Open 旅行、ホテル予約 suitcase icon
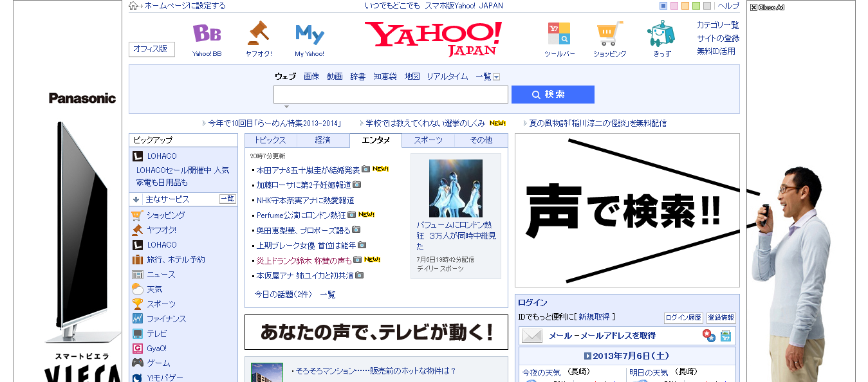868x382 pixels. (x=137, y=260)
